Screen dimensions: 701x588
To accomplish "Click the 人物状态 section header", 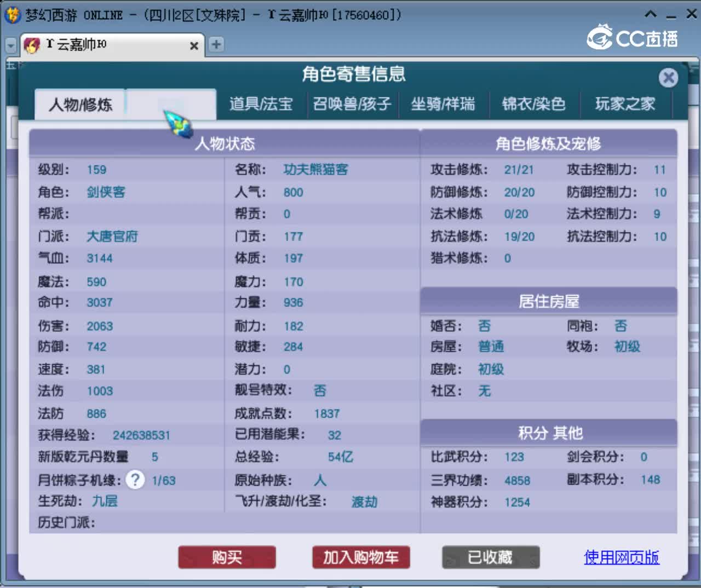I will [x=225, y=143].
